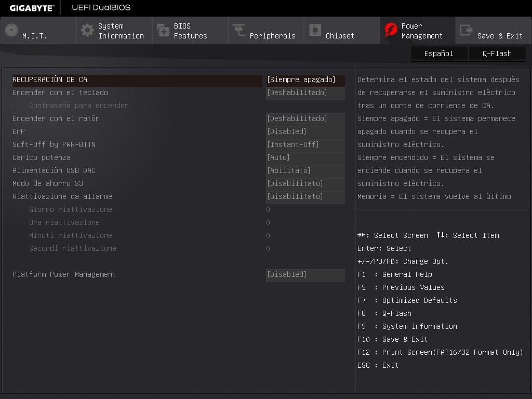Launch Q-Flash utility

click(497, 53)
